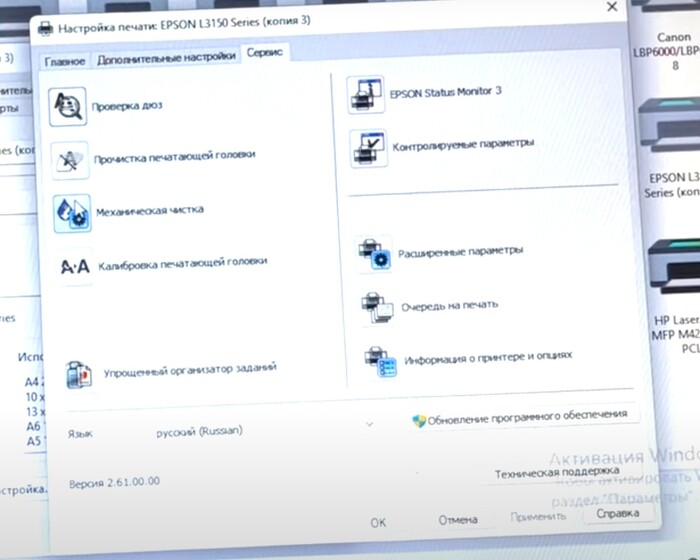Click the Контролируемые параметры icon
700x560 pixels.
pyautogui.click(x=368, y=148)
